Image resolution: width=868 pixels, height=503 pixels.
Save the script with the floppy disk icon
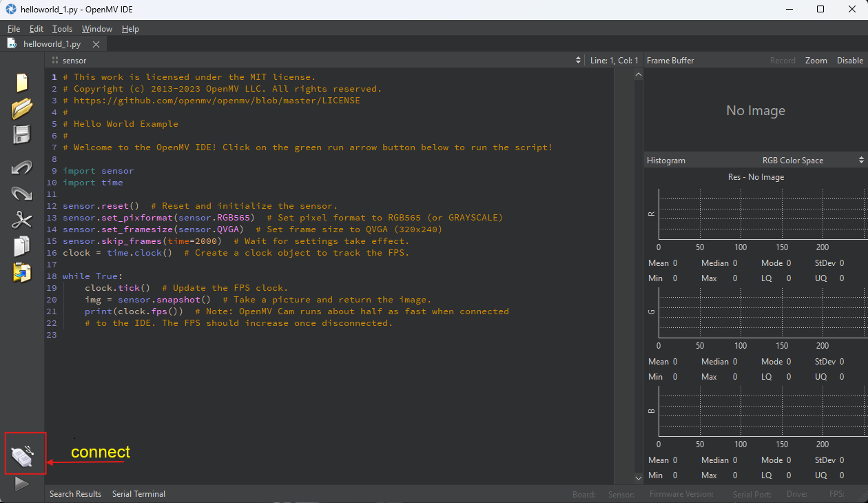point(22,135)
